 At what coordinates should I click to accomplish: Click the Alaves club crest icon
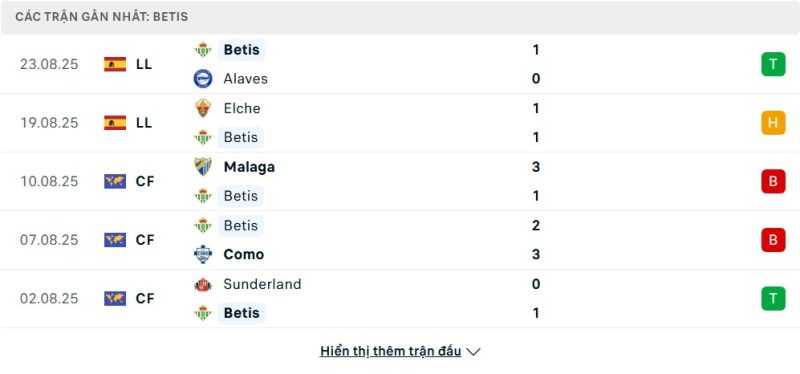[203, 79]
